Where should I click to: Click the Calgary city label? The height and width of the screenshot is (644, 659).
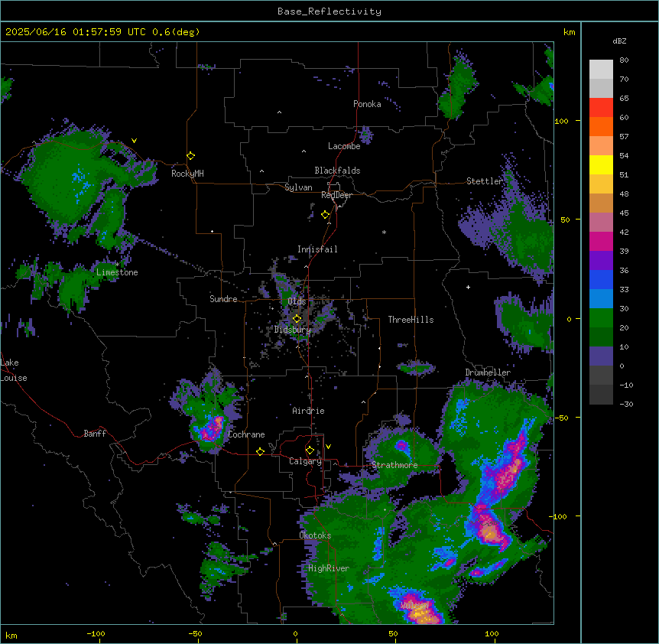coord(305,461)
